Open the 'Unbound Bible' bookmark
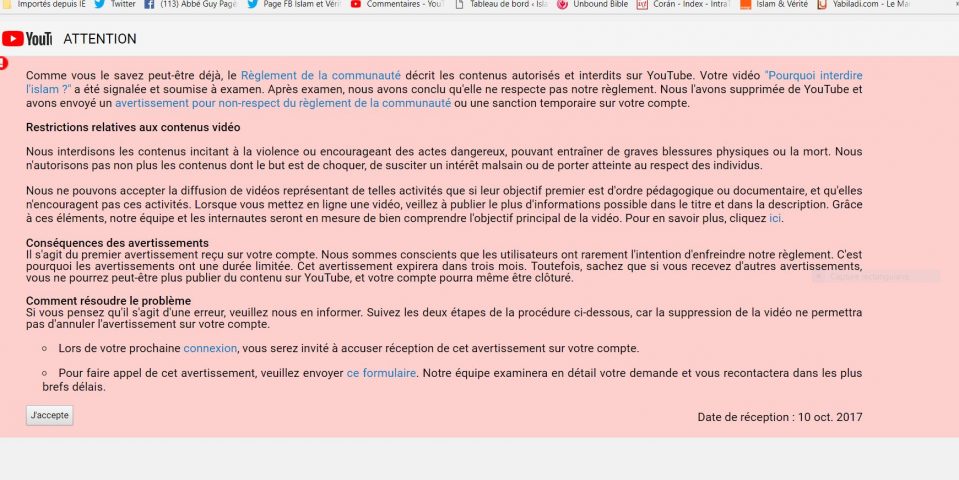 pos(593,4)
